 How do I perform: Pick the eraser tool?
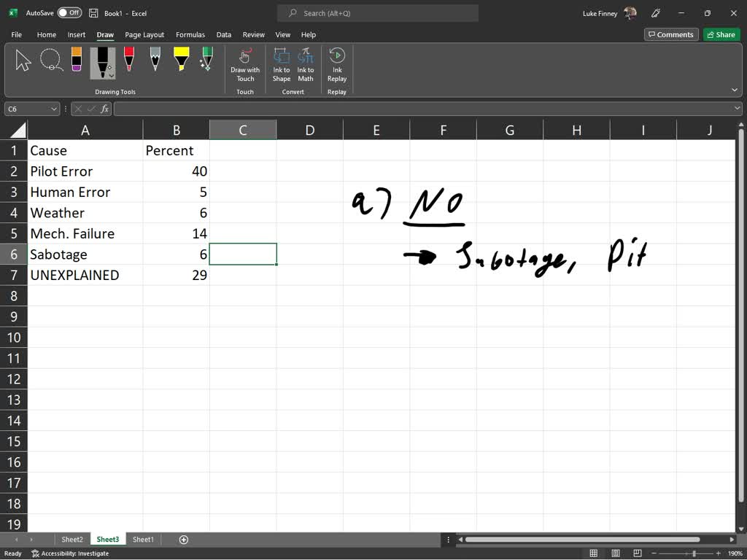77,60
